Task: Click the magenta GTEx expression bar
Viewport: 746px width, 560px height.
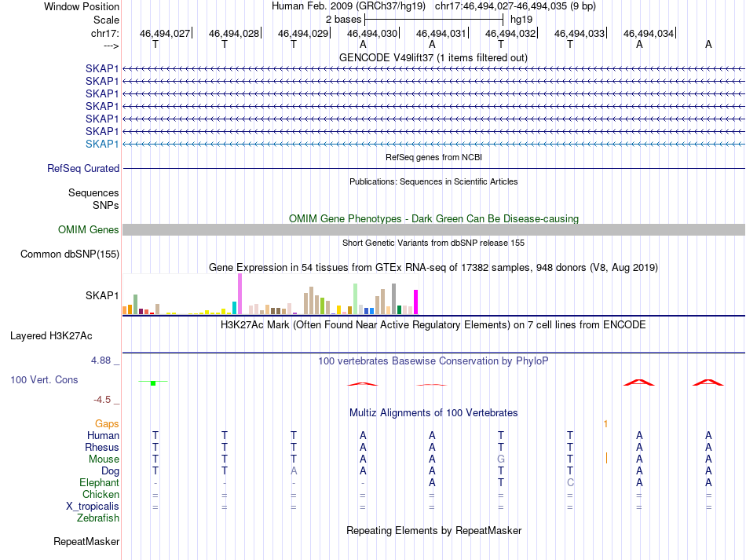Action: coord(416,302)
